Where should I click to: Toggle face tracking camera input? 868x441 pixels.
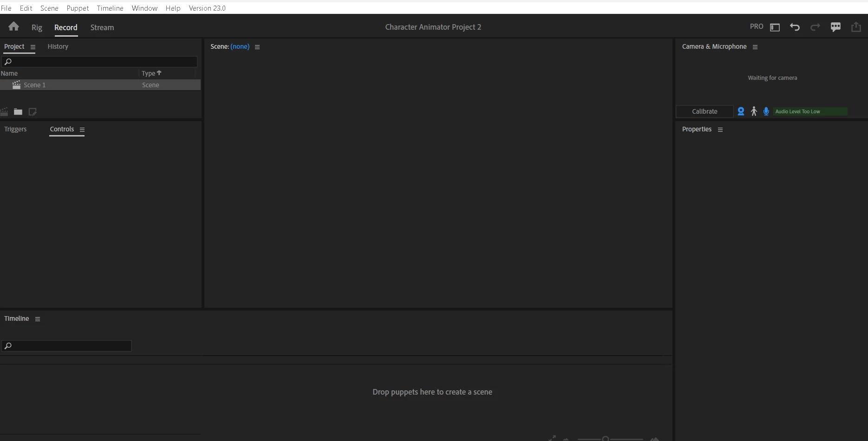741,111
